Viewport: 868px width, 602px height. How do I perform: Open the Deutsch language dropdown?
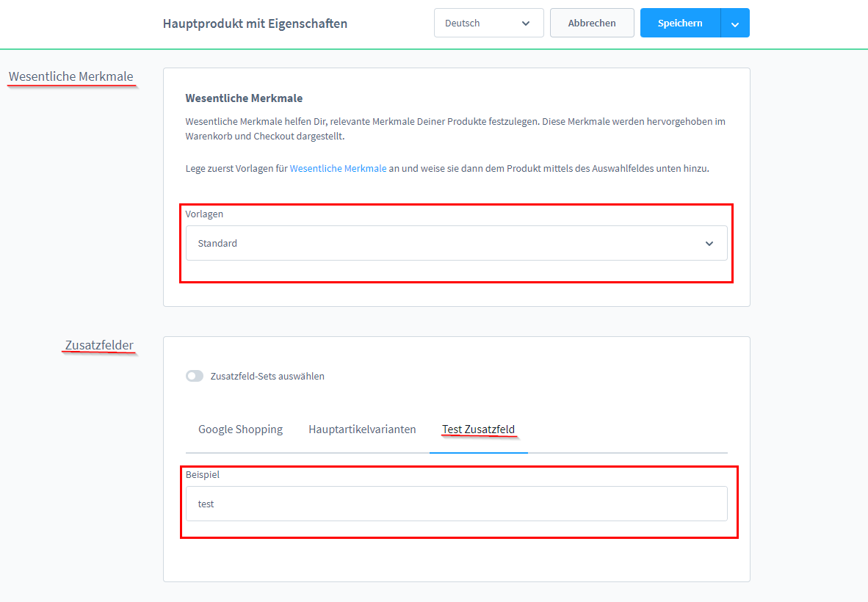(x=488, y=23)
